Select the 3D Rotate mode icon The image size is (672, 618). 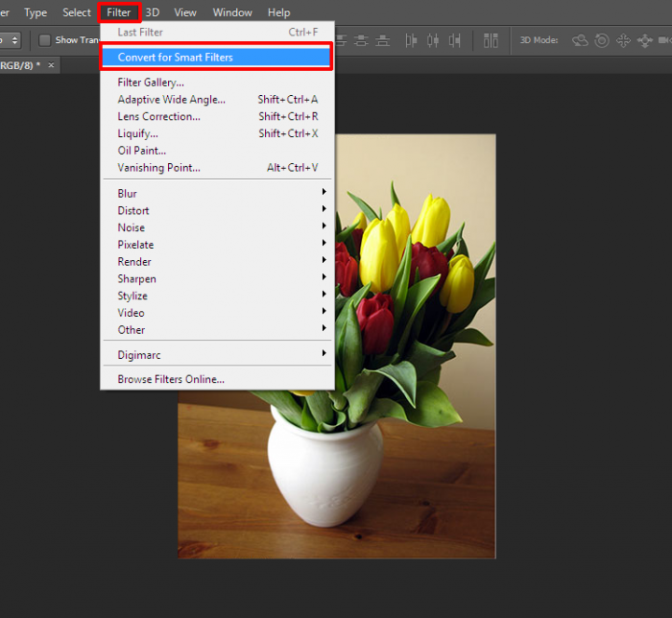point(580,40)
